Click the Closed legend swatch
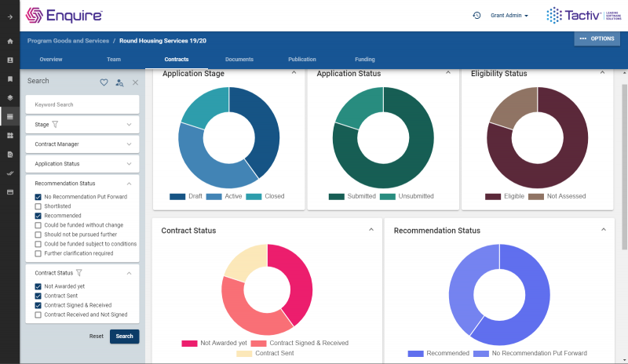This screenshot has width=628, height=364. pyautogui.click(x=254, y=197)
